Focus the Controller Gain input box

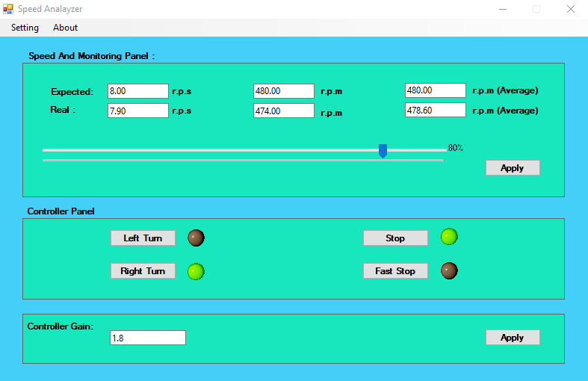(x=147, y=338)
